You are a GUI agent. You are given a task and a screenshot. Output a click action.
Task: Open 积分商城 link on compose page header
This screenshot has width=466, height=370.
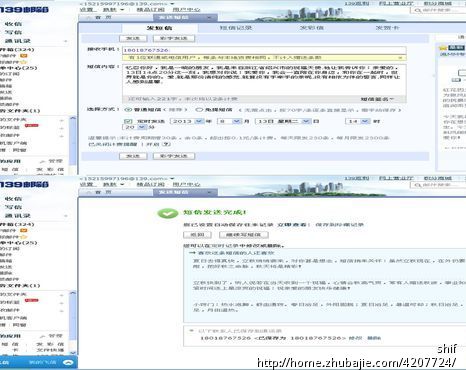(x=438, y=3)
